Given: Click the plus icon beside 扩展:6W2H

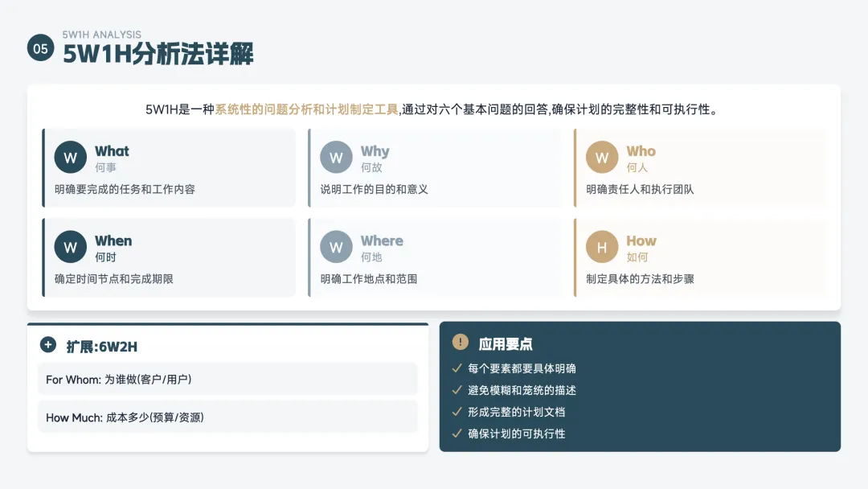Looking at the screenshot, I should pos(48,345).
